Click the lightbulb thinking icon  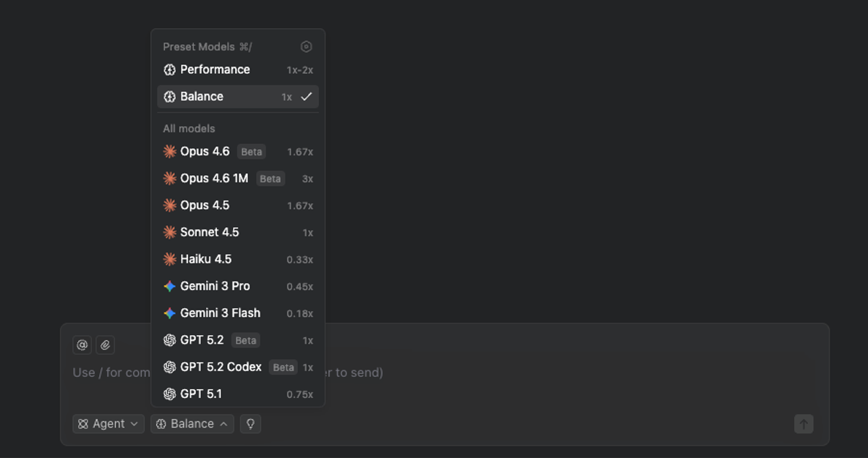pyautogui.click(x=250, y=424)
